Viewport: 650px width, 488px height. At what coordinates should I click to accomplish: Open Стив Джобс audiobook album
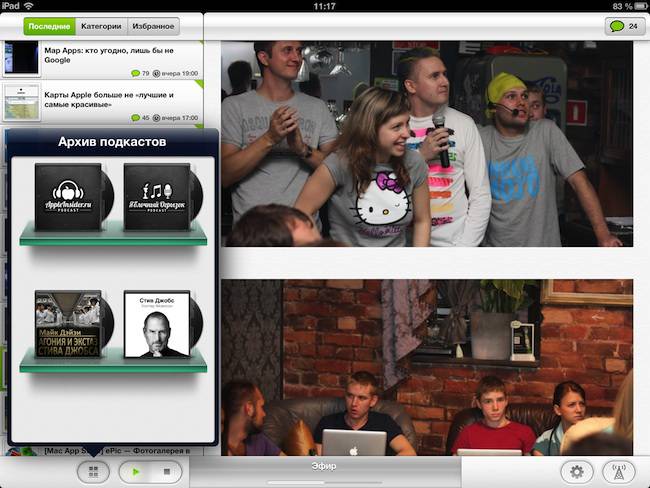(162, 324)
